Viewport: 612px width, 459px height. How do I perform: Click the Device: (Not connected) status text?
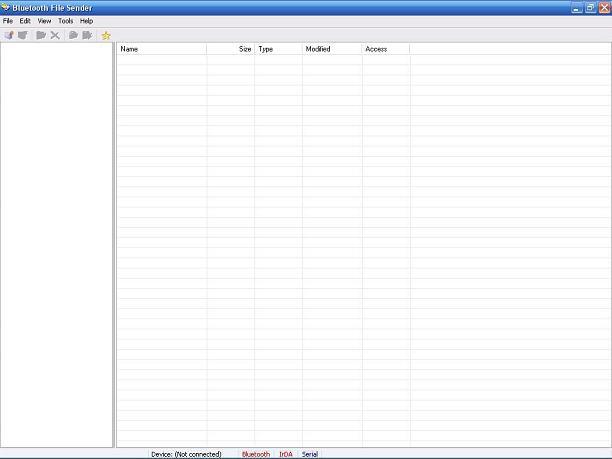(186, 454)
